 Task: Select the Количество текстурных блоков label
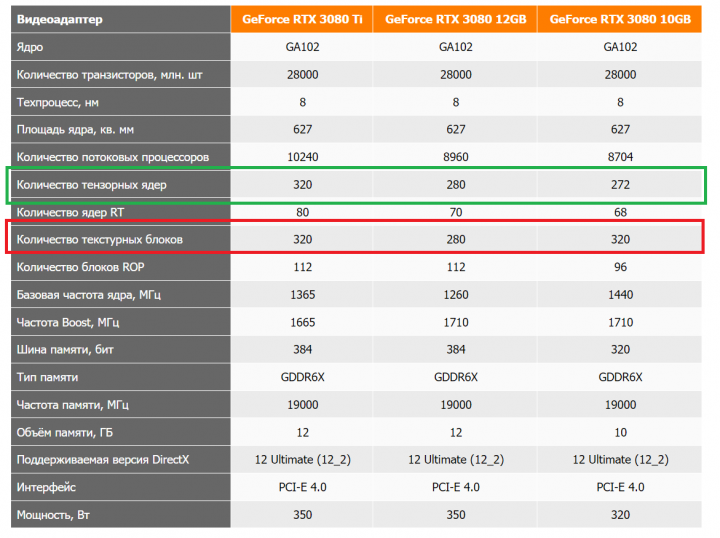coord(100,240)
